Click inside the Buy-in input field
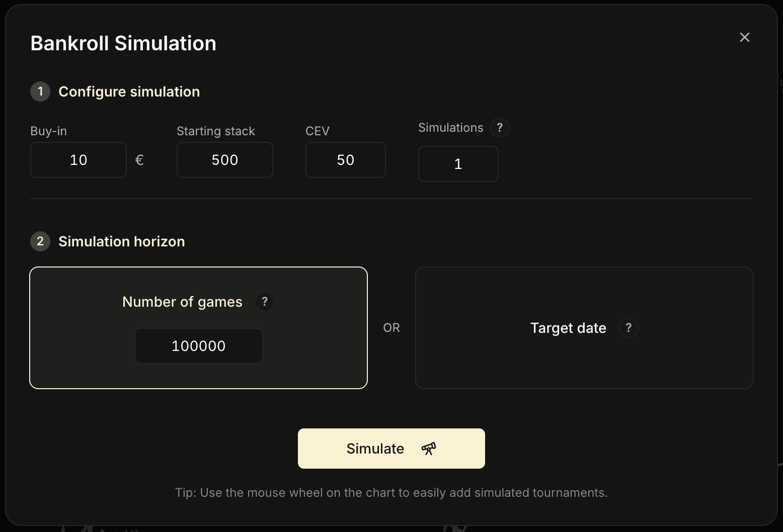The height and width of the screenshot is (532, 783). point(78,160)
